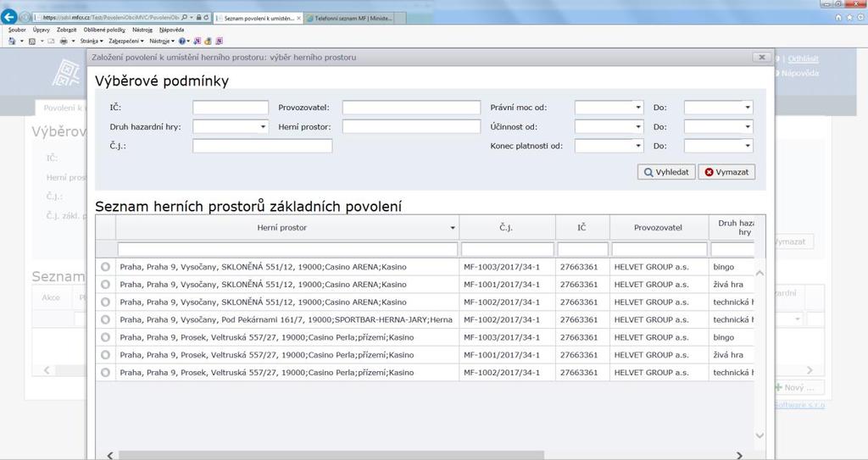
Task: Click the Herní prostor input field in conditions
Action: [x=411, y=127]
